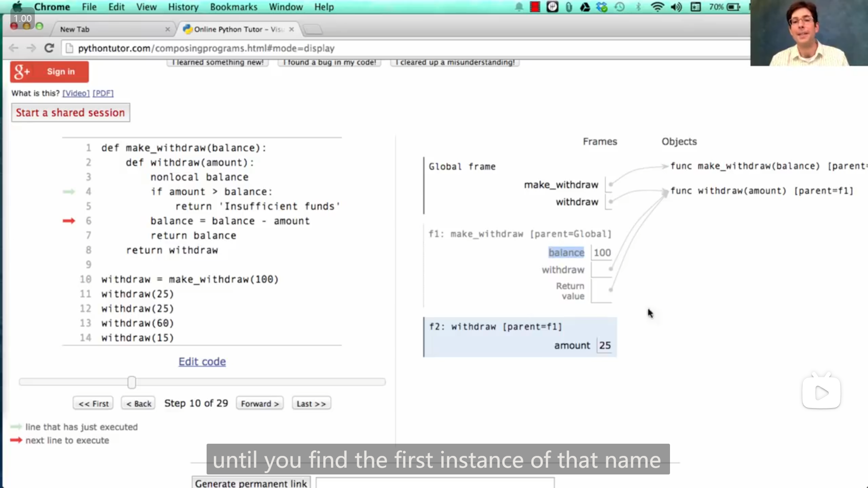
Task: Click the execution step slider handle
Action: coord(132,382)
